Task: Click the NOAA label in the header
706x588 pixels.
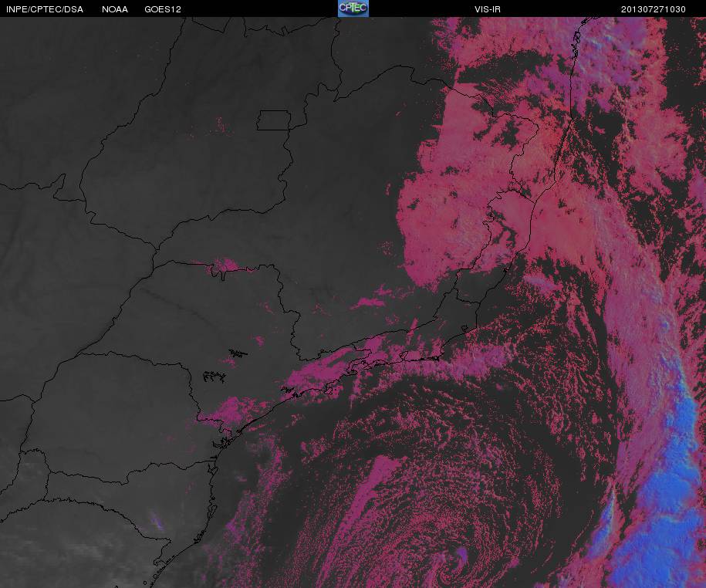Action: [x=115, y=9]
